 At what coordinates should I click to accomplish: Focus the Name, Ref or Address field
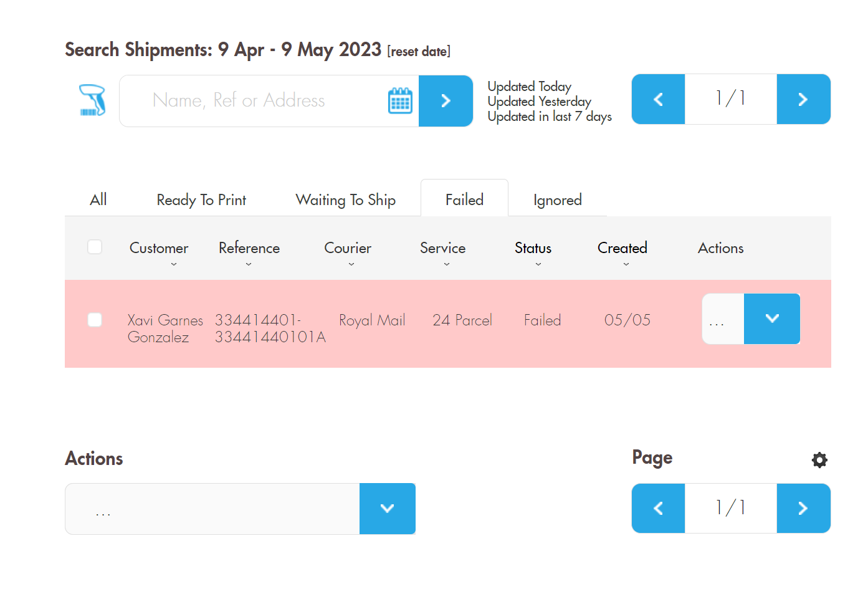click(x=252, y=101)
